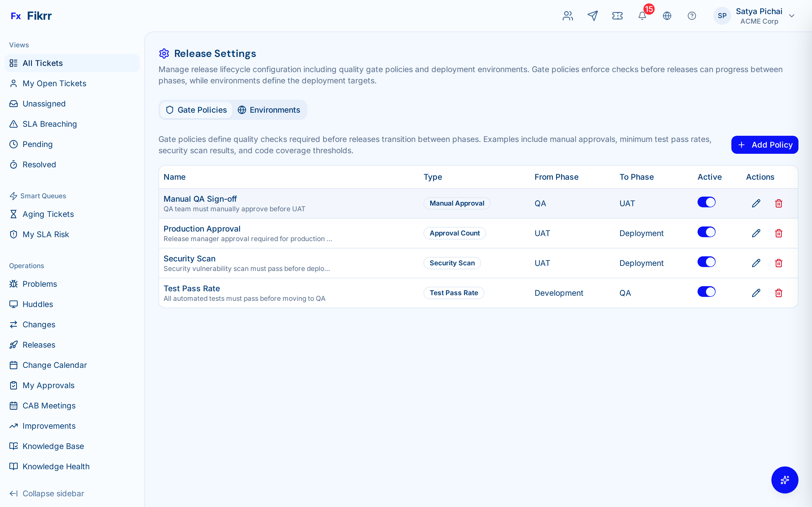Open the people icon in the header
The height and width of the screenshot is (507, 812).
click(567, 15)
